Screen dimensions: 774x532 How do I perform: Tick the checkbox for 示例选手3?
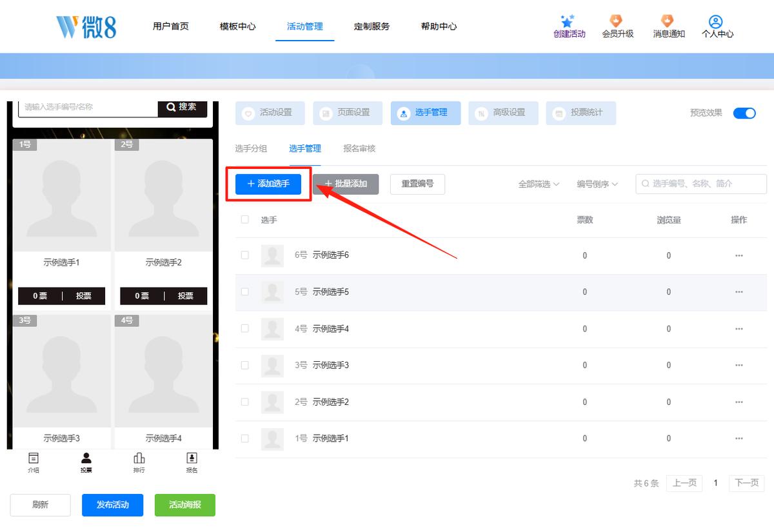point(244,365)
